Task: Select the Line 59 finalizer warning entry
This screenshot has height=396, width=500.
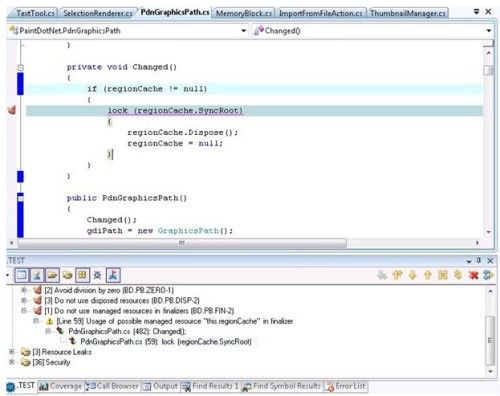Action: point(175,321)
